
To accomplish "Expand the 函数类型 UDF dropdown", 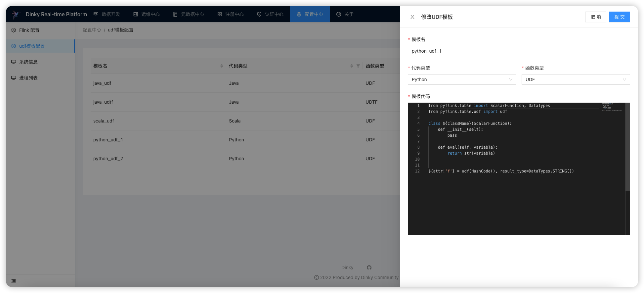I will coord(576,79).
